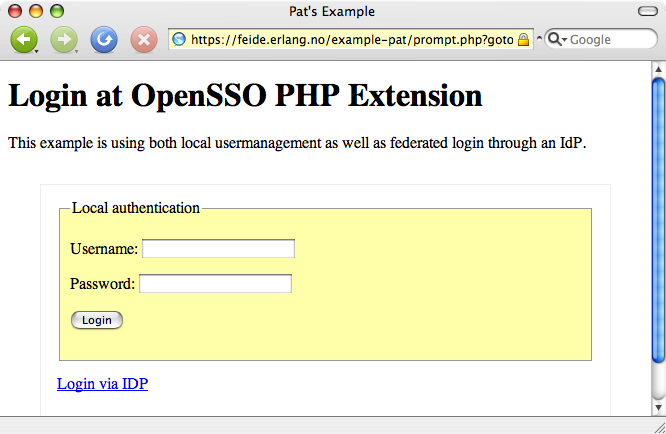
Task: Submit with the Login button
Action: (97, 320)
